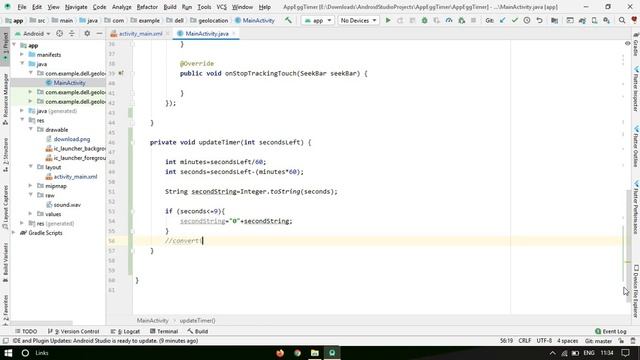Open the VCS menu
This screenshot has width=640, height=360.
click(221, 7)
